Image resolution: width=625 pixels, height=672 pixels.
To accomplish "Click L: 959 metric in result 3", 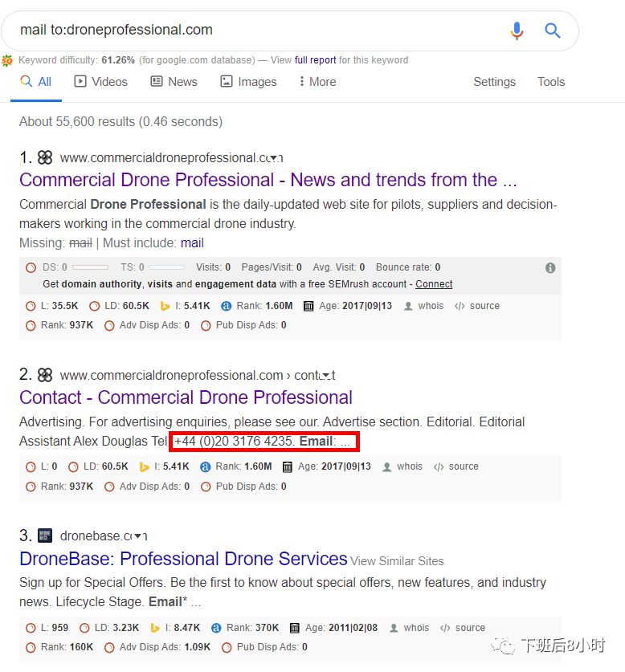I will [47, 628].
